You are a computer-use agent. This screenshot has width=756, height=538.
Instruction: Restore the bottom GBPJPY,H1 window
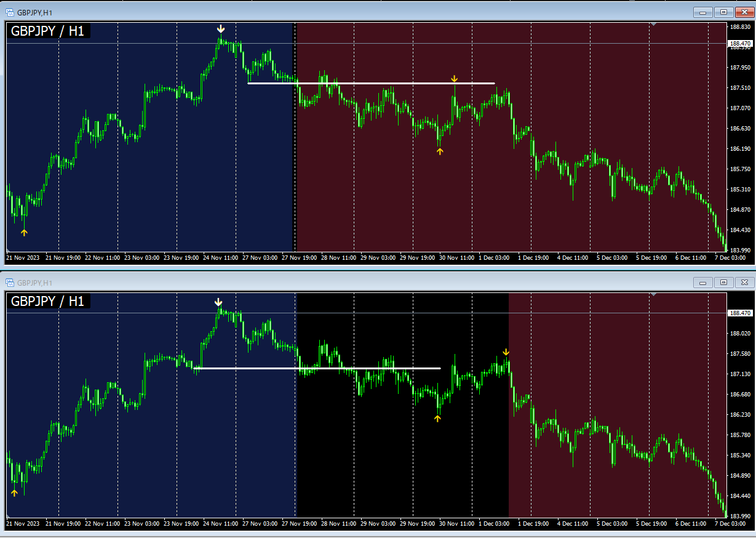(723, 282)
